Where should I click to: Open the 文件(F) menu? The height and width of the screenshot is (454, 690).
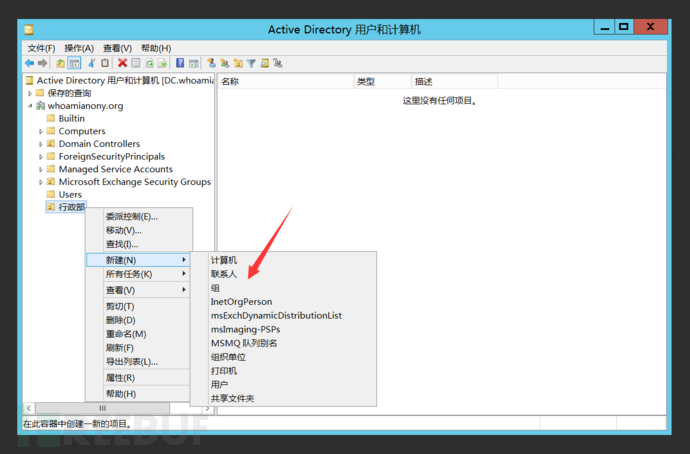(41, 48)
